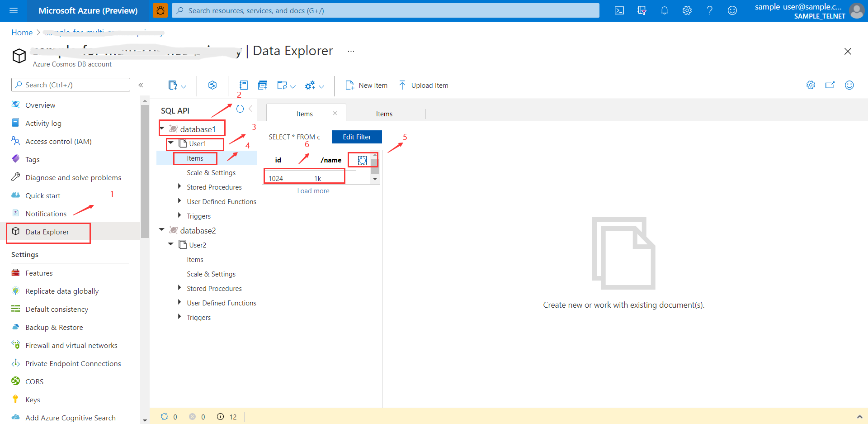Open Keys in Settings section
Viewport: 868px width, 424px height.
[x=33, y=400]
